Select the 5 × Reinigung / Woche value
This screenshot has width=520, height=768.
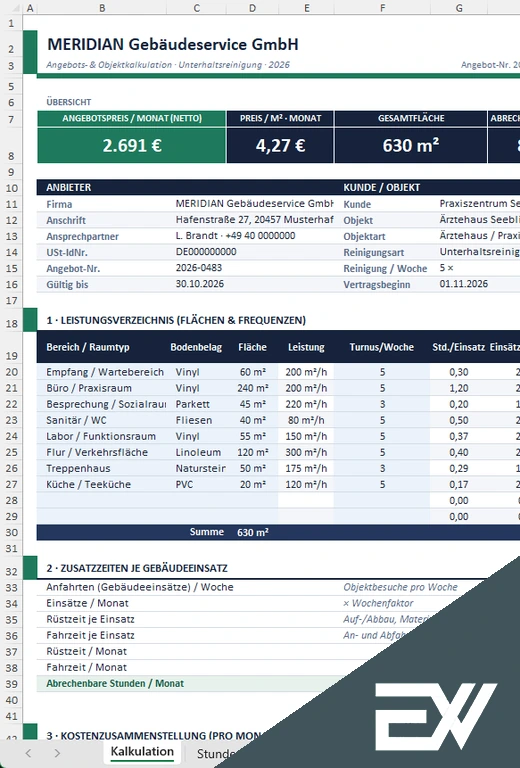tap(446, 268)
